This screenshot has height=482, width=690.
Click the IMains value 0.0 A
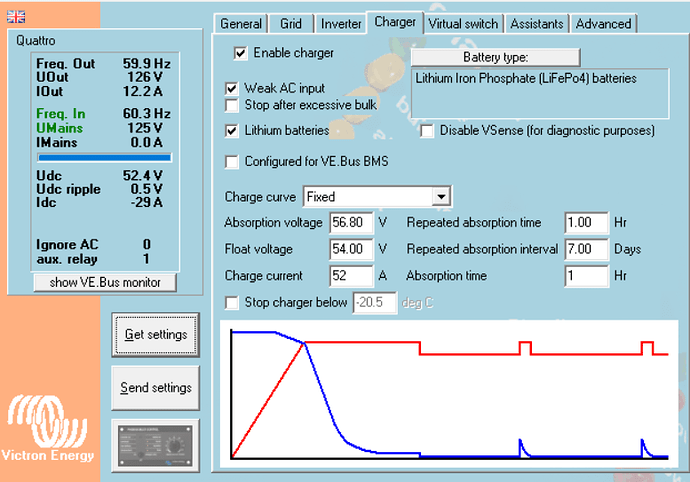coord(147,143)
